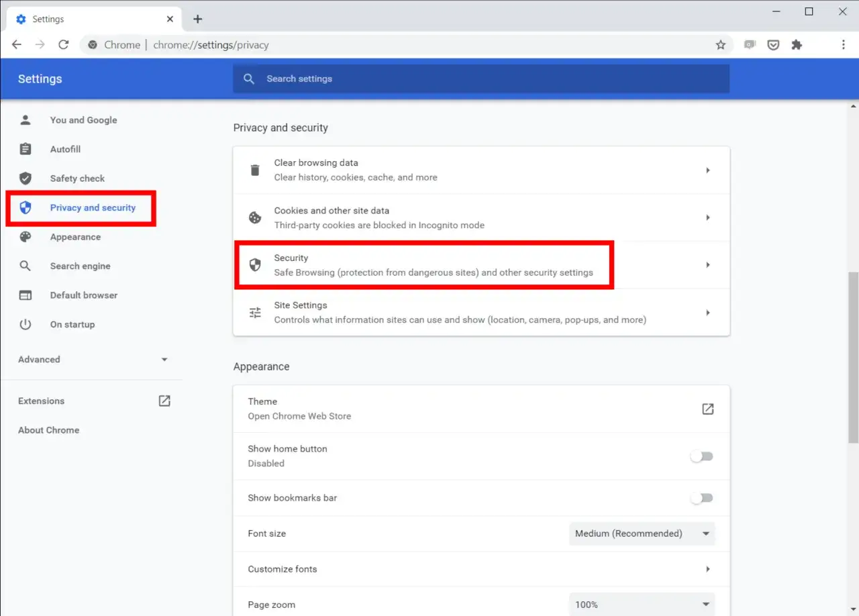
Task: Select Safety check in sidebar
Action: 77,178
